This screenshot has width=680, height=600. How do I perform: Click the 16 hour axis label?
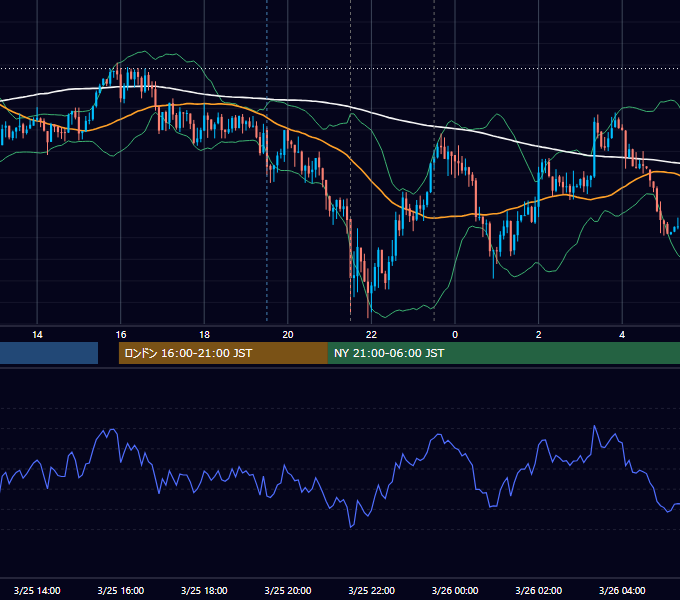click(121, 335)
